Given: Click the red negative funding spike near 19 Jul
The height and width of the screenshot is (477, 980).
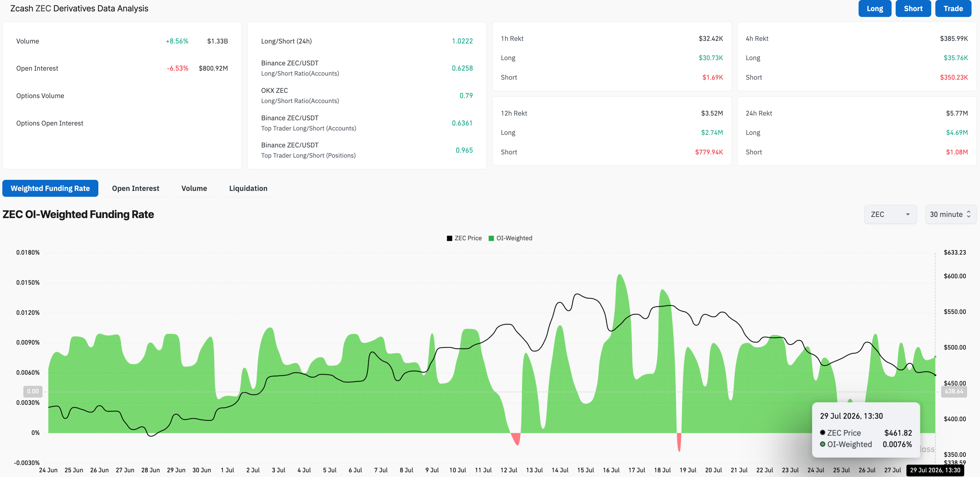Looking at the screenshot, I should 679,442.
